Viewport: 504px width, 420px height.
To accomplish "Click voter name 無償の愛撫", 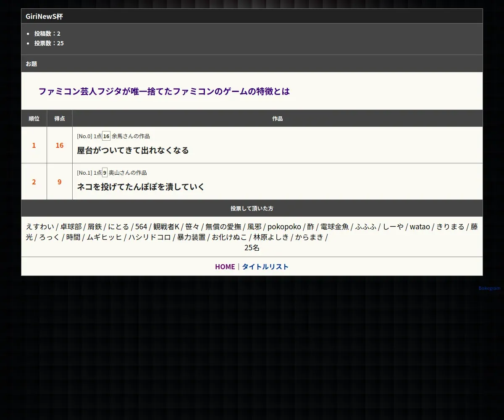I will [223, 227].
